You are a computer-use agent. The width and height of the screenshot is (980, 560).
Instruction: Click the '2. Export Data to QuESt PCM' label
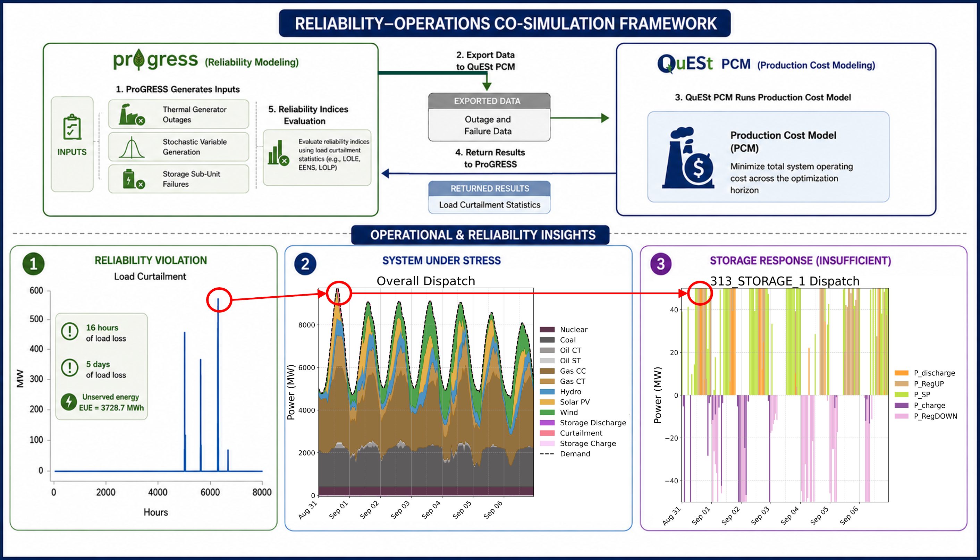pyautogui.click(x=485, y=61)
